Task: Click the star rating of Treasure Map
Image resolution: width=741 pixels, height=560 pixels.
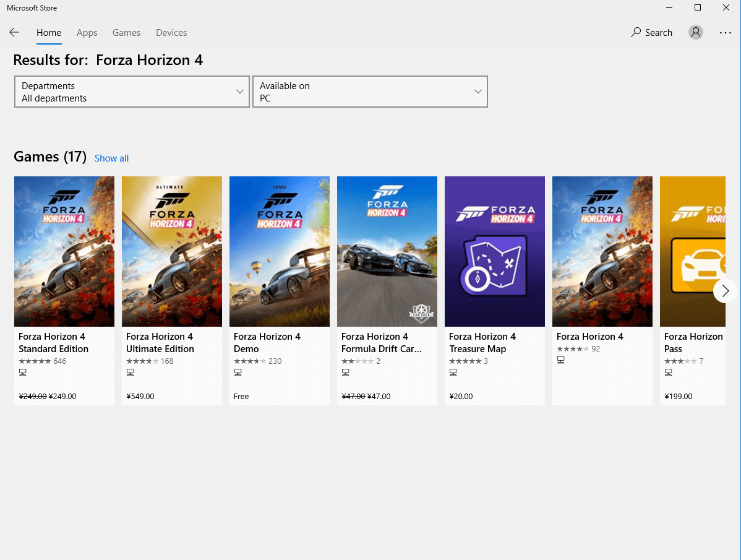Action: click(x=465, y=361)
